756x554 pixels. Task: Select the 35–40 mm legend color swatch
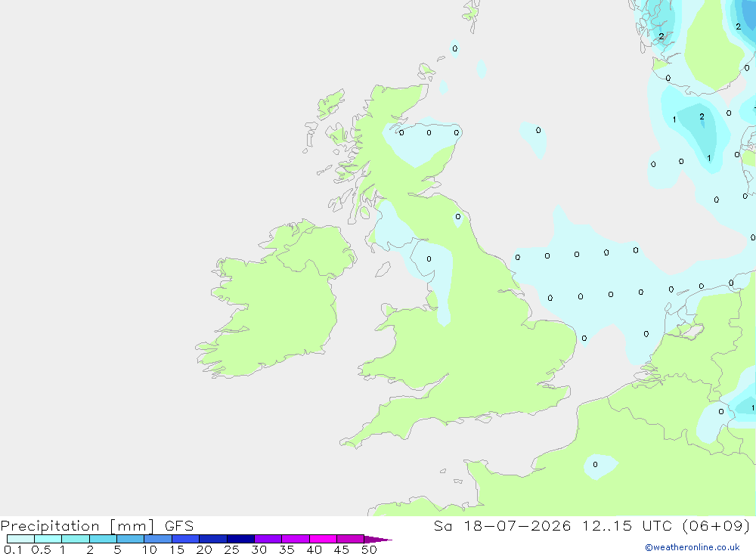(296, 539)
